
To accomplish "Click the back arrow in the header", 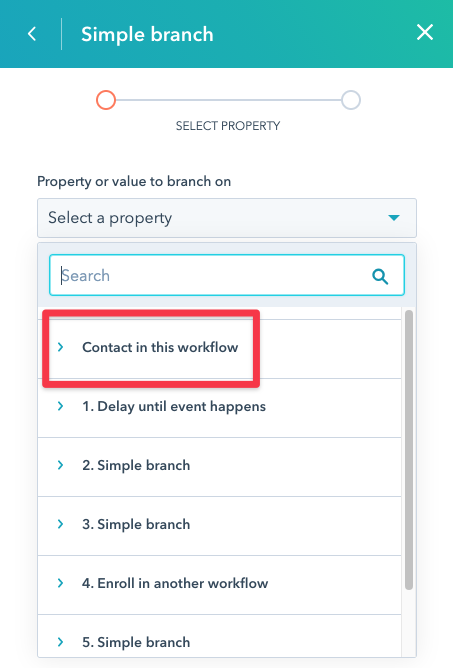I will click(32, 34).
